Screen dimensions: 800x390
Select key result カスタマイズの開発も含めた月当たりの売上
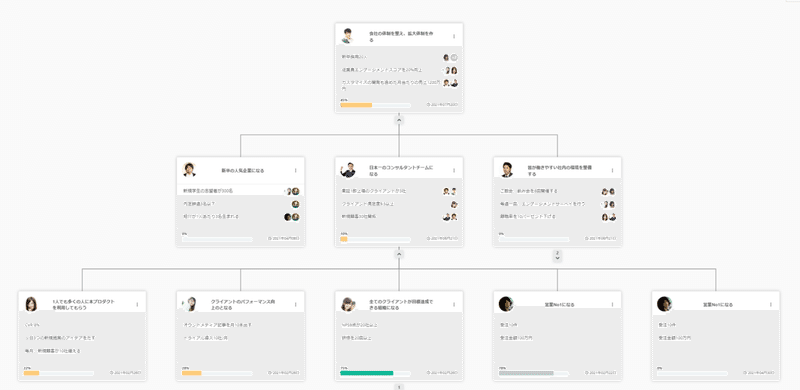pos(391,85)
